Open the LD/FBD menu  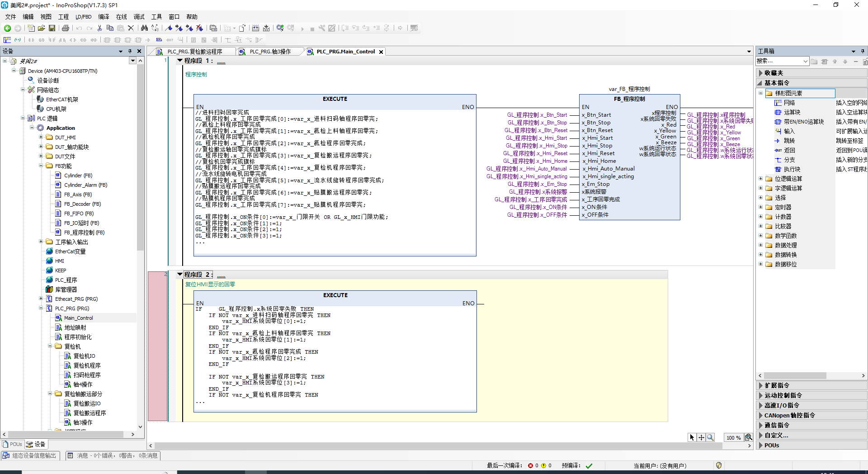click(x=83, y=17)
